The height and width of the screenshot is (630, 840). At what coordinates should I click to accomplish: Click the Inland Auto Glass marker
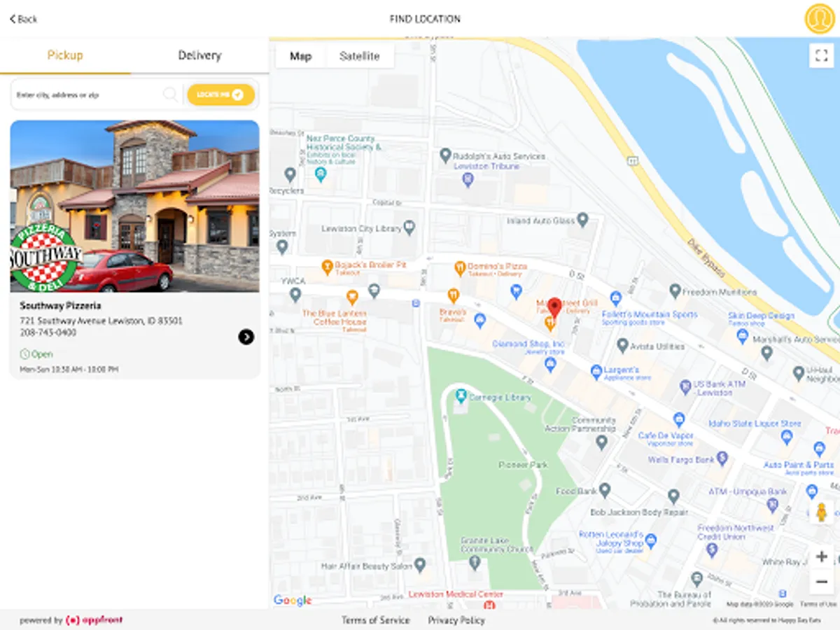tap(582, 220)
